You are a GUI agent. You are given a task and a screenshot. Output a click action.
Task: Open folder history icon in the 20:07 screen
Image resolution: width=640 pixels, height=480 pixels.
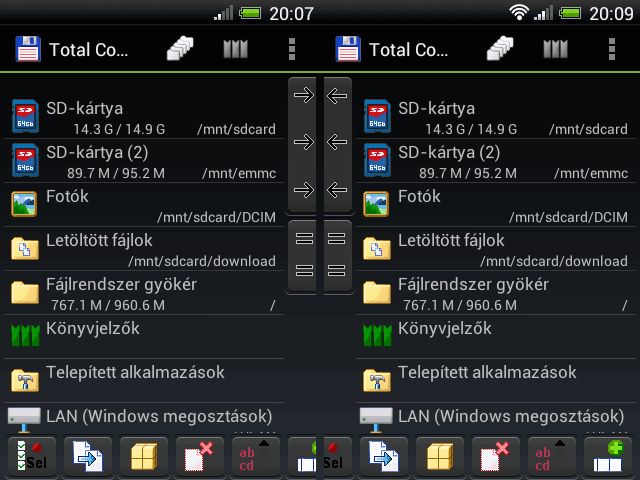(180, 49)
